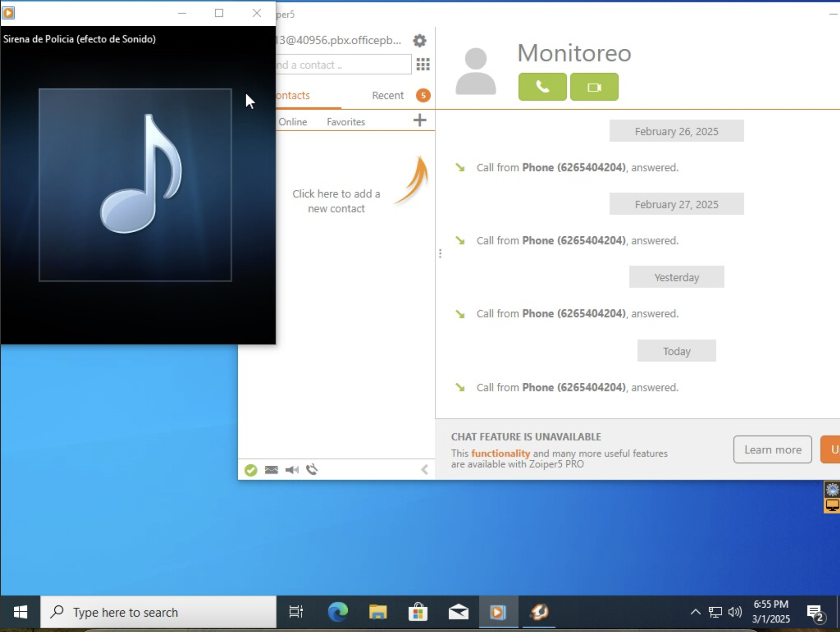Click the Yesterday date label
This screenshot has width=840, height=632.
[676, 277]
